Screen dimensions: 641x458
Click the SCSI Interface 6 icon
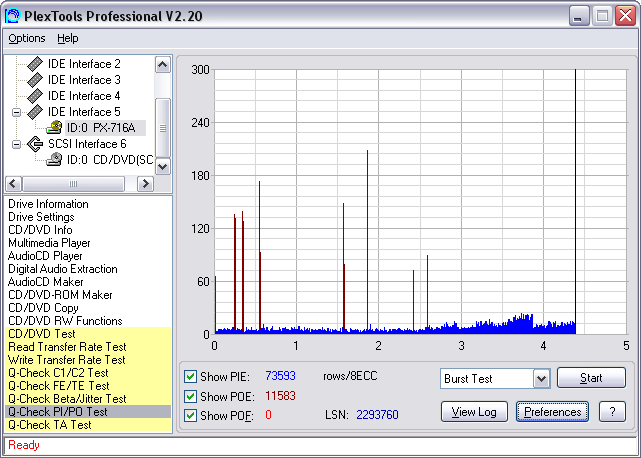[35, 144]
